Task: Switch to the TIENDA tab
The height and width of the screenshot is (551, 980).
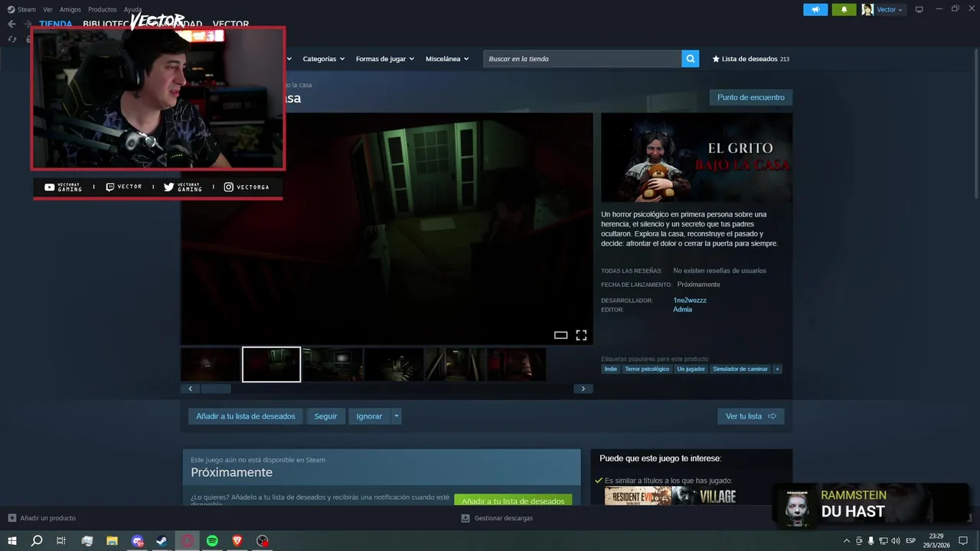Action: coord(56,24)
